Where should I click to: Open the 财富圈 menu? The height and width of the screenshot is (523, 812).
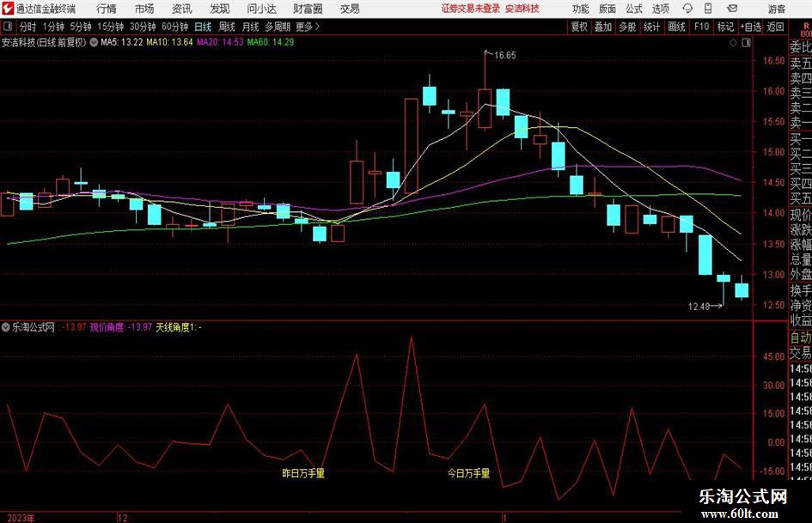click(308, 9)
